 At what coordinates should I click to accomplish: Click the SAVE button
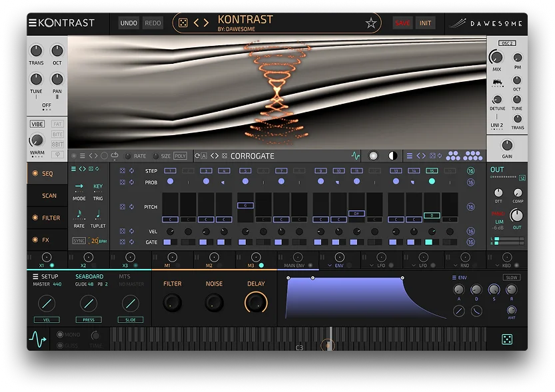402,23
